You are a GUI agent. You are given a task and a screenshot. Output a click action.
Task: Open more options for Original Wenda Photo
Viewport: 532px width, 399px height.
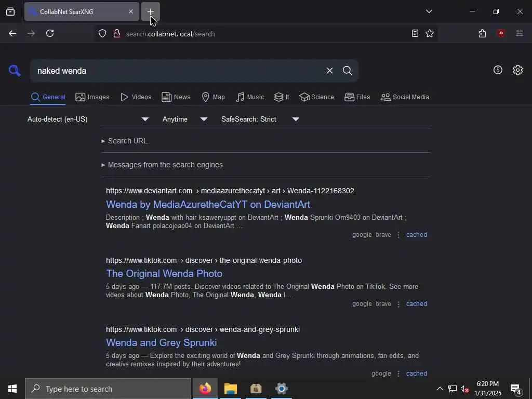(398, 304)
